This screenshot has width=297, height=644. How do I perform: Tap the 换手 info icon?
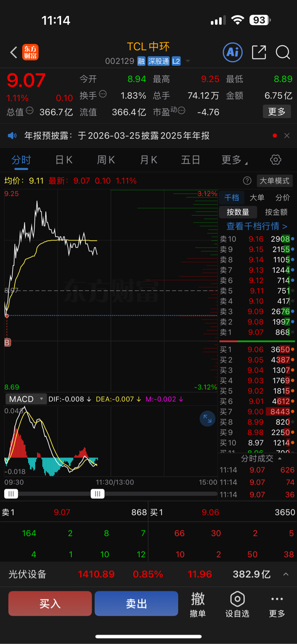(x=103, y=94)
